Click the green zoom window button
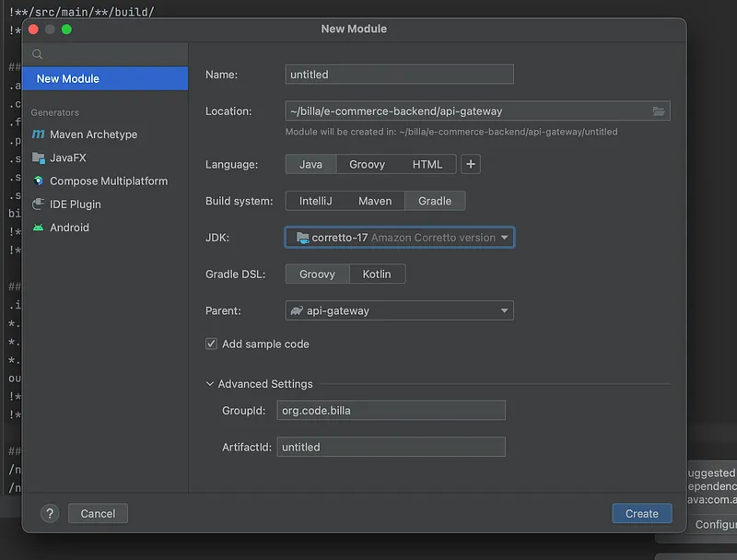This screenshot has height=560, width=737. click(66, 29)
